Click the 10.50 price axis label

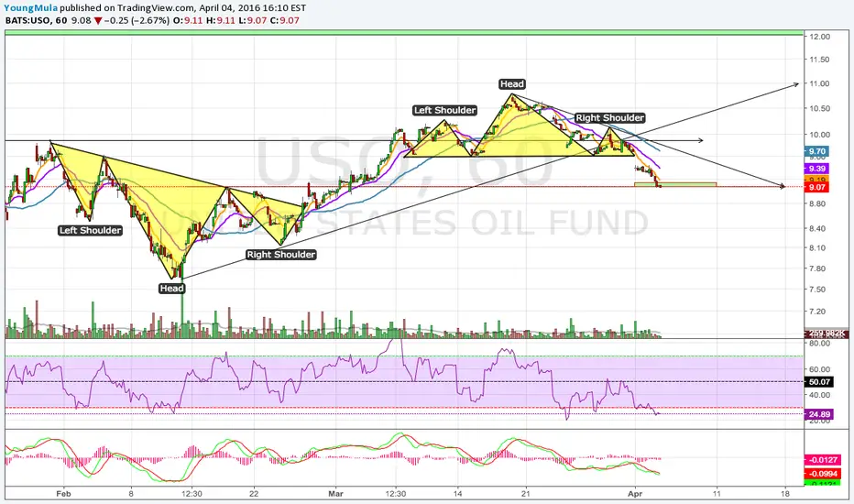pos(820,108)
